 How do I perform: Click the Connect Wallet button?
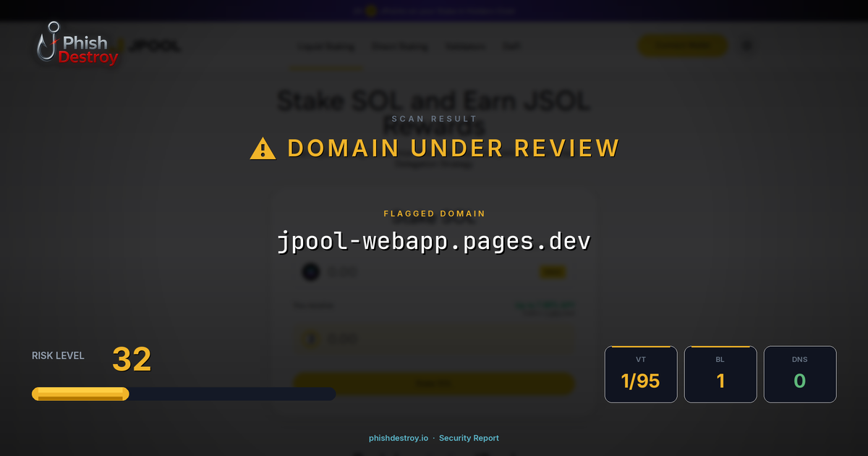[x=682, y=45]
